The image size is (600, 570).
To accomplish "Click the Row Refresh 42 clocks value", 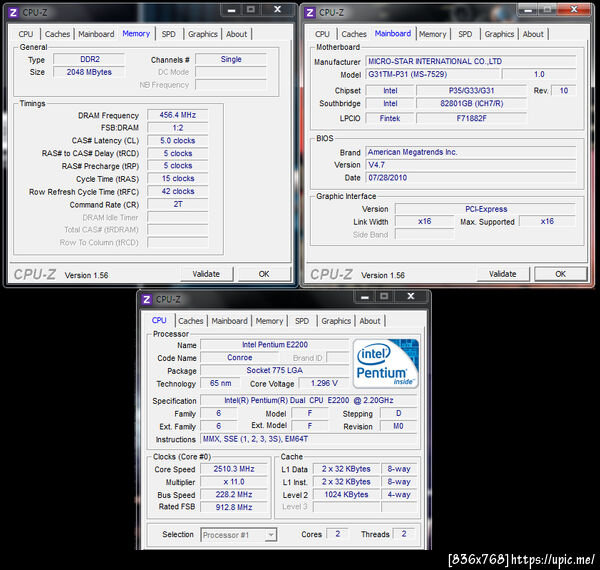I will click(x=178, y=191).
